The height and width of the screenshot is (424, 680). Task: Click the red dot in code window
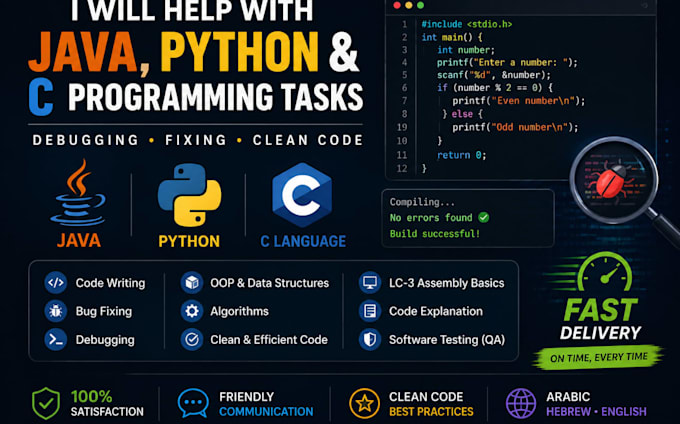(x=396, y=5)
